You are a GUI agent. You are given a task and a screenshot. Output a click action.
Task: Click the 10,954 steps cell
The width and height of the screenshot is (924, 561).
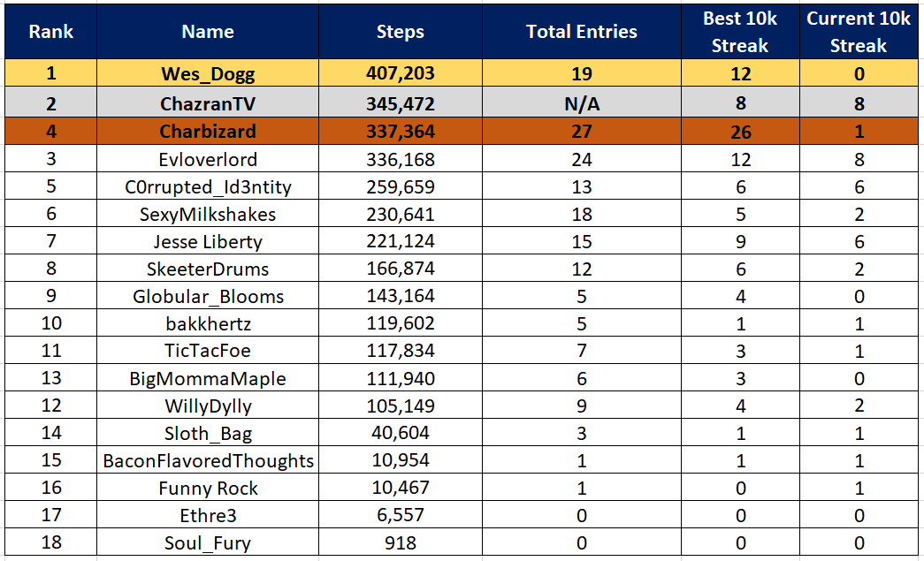(401, 459)
